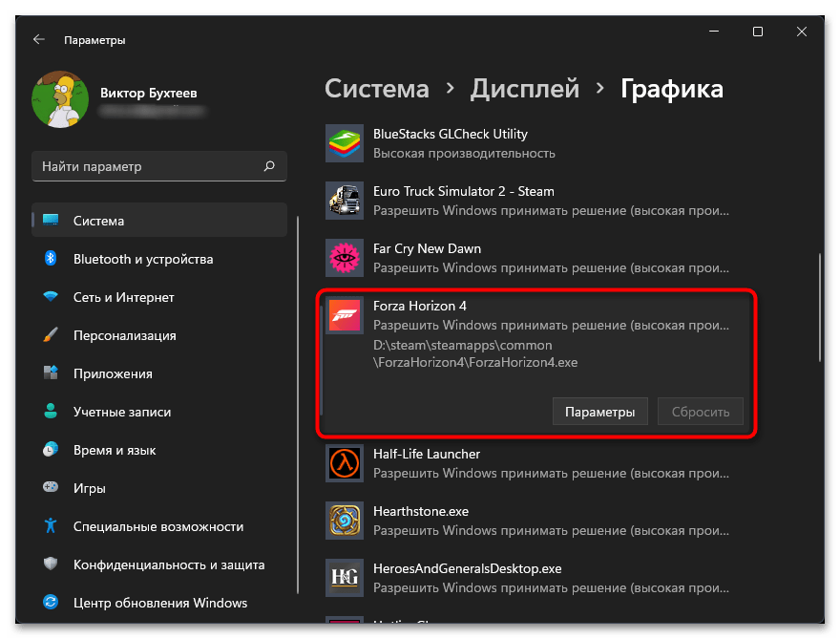Screen dimensions: 840x639
Task: Go back to Дисплей breadcrumb
Action: pyautogui.click(x=525, y=89)
